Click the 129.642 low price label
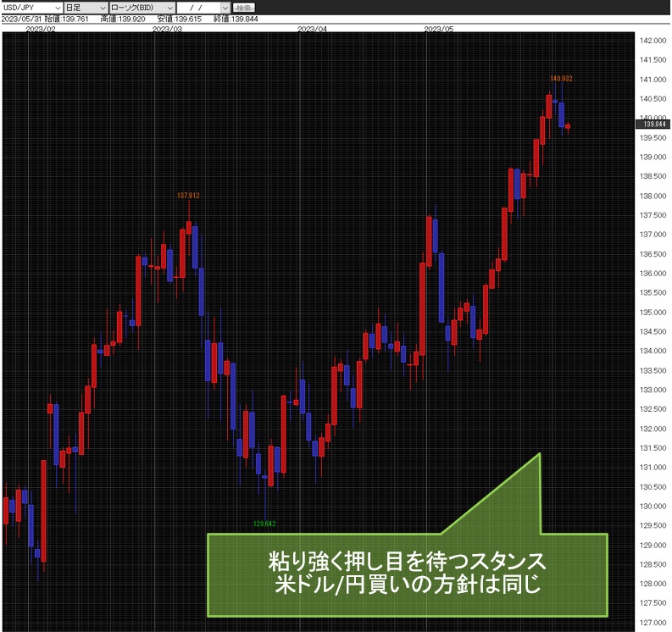 click(264, 524)
